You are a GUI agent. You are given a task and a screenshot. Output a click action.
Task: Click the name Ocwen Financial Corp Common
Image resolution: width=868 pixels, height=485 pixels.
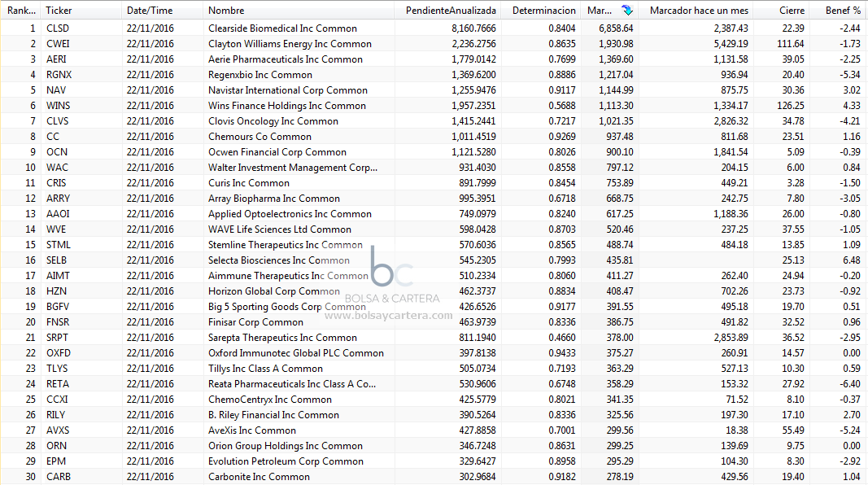277,152
